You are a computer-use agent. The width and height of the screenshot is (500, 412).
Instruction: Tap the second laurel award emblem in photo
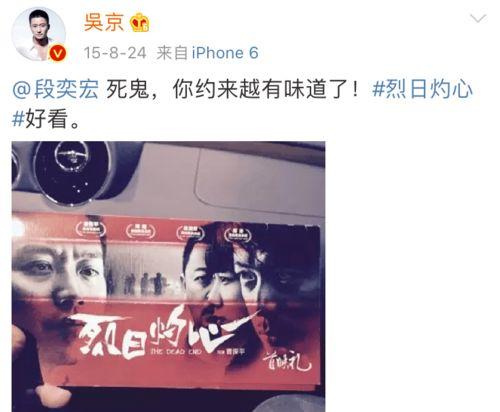(x=141, y=231)
